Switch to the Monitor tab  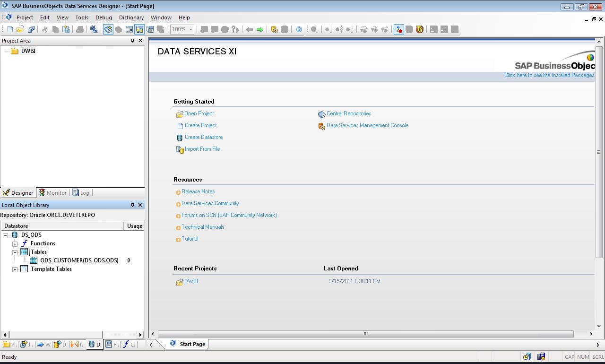[53, 193]
